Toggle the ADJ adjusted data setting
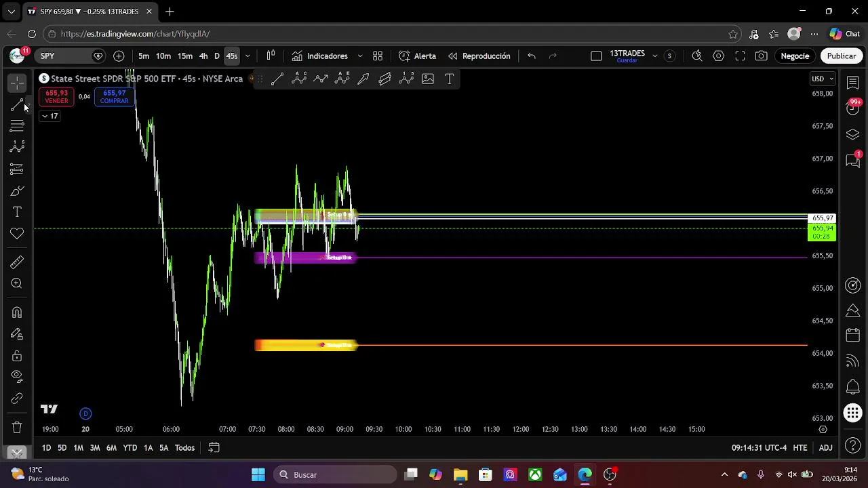Image resolution: width=868 pixels, height=488 pixels. point(825,448)
